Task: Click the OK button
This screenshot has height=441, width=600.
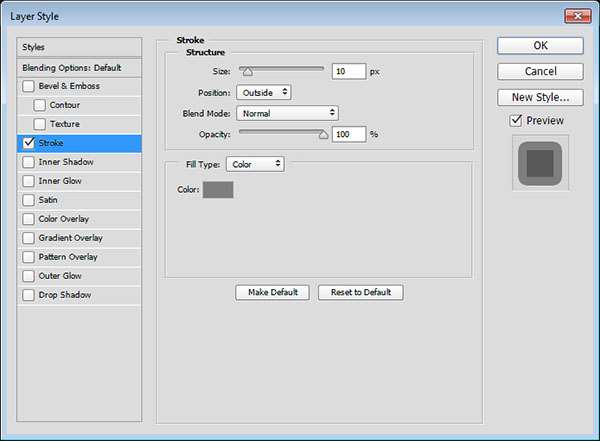Action: click(x=540, y=45)
